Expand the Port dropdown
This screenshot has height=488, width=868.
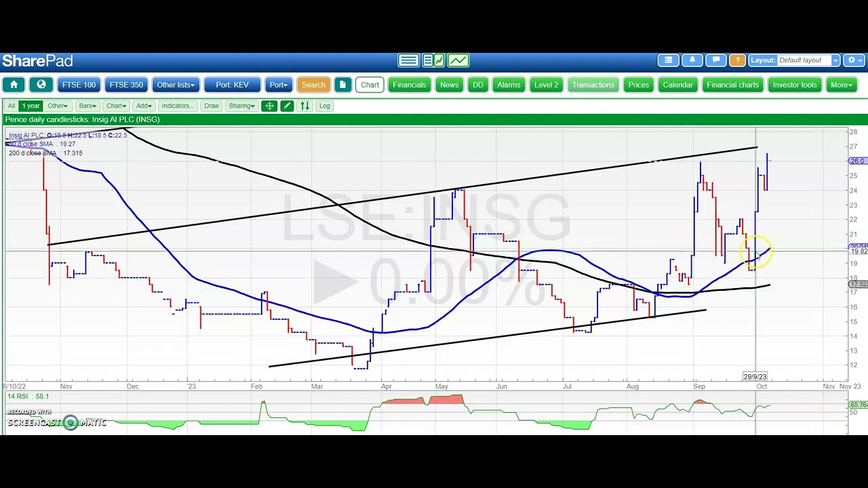[278, 85]
